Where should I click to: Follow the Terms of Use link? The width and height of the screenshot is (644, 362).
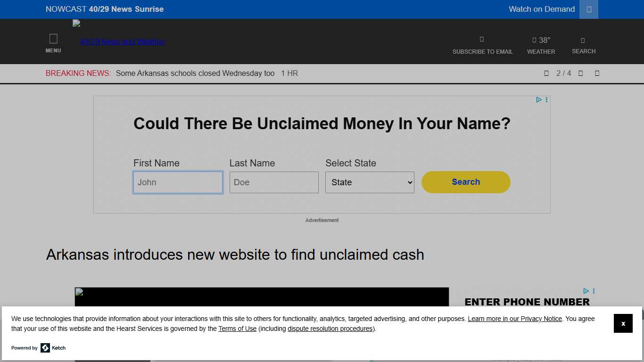click(x=237, y=329)
